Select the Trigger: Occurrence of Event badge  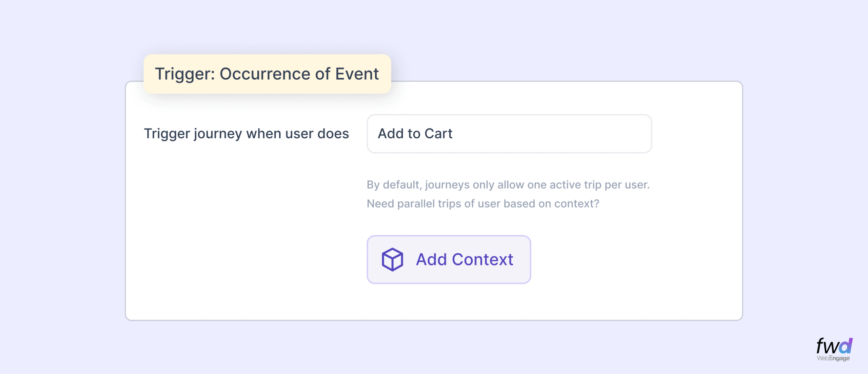coord(267,74)
